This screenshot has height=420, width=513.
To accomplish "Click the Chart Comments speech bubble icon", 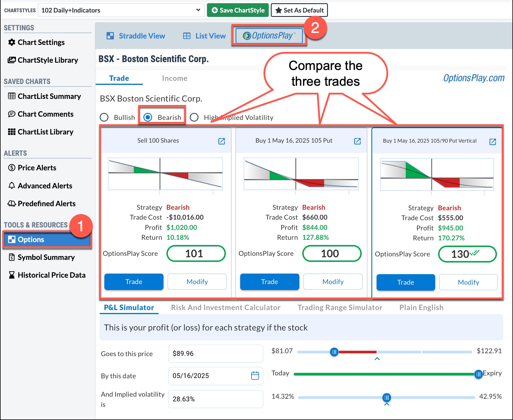I will tap(12, 114).
